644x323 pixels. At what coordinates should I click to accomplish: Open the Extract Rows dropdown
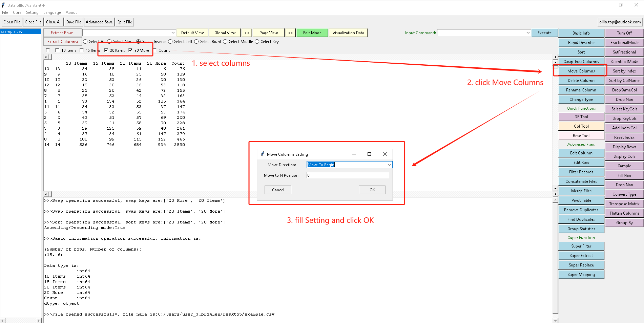pyautogui.click(x=173, y=33)
